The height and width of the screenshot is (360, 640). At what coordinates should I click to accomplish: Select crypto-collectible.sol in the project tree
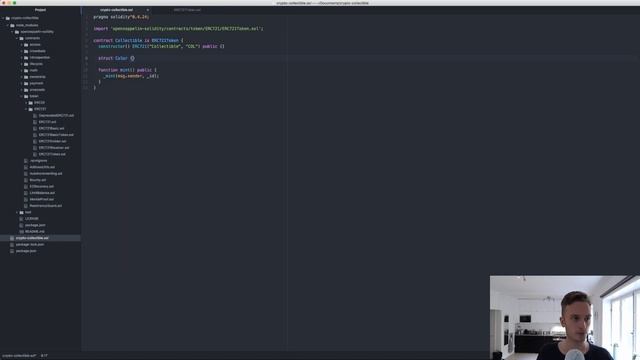point(32,238)
